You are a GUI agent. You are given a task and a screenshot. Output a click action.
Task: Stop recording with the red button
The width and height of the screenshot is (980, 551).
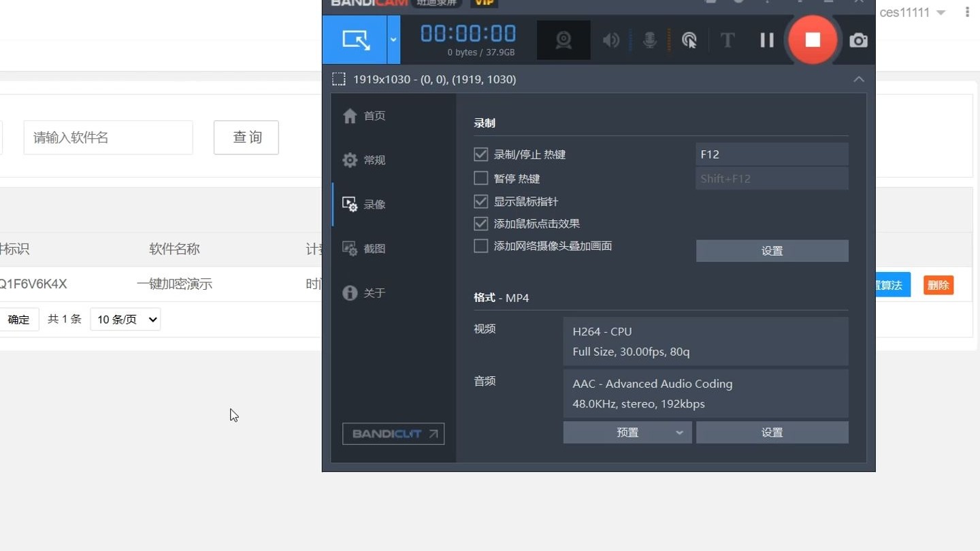(813, 39)
